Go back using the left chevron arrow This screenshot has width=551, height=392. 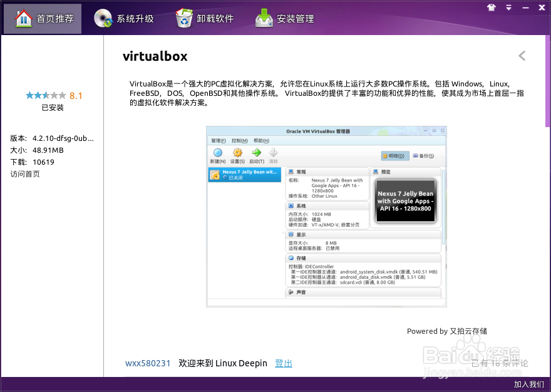tap(522, 56)
